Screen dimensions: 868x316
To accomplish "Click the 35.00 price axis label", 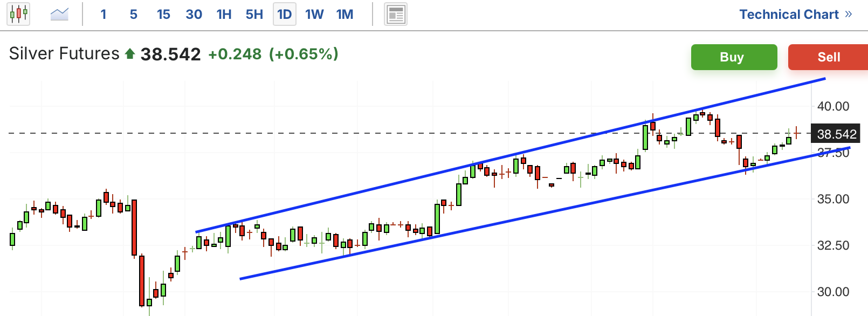I will click(x=833, y=199).
